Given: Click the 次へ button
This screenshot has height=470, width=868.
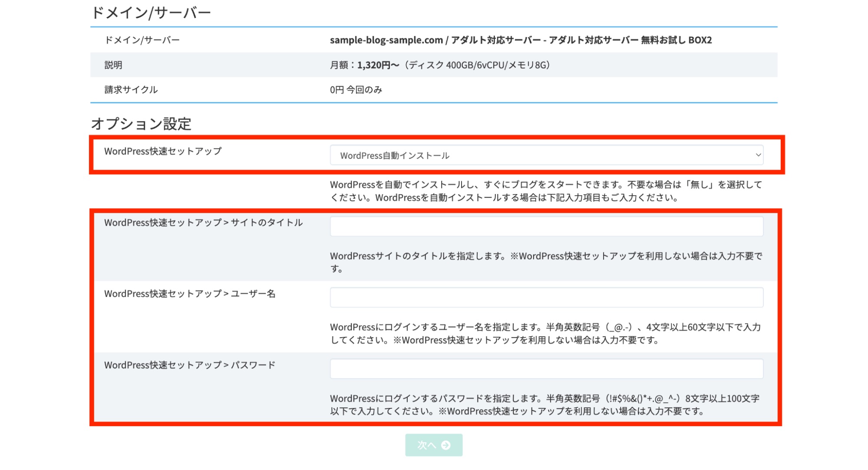Looking at the screenshot, I should point(434,445).
